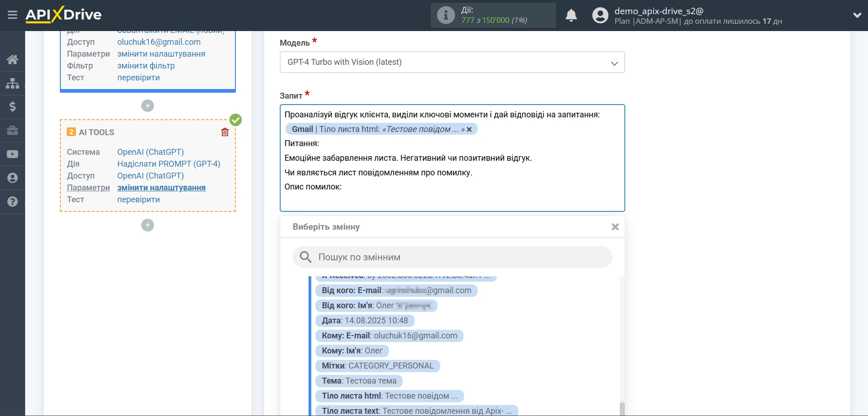Click the user avatar icon
Image resolution: width=868 pixels, height=416 pixels.
click(600, 16)
